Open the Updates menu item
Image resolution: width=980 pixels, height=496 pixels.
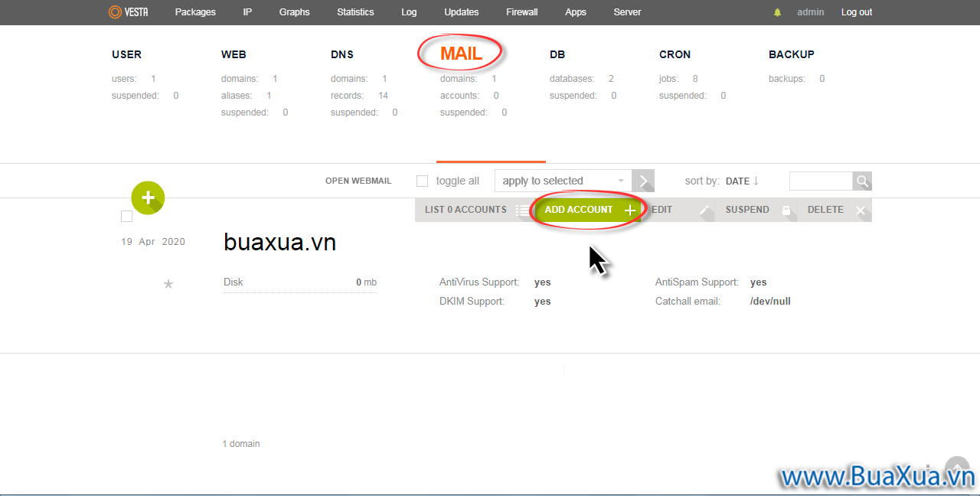(461, 12)
